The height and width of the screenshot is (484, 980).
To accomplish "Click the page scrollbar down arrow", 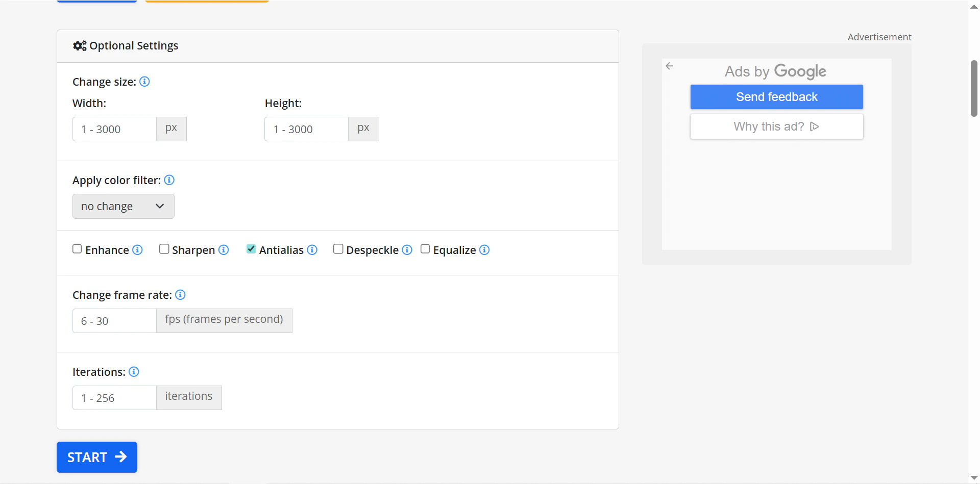I will coord(974,478).
